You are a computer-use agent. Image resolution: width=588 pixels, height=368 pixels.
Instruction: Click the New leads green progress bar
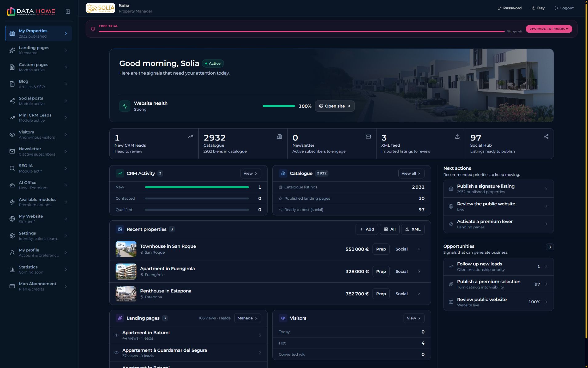coord(197,187)
